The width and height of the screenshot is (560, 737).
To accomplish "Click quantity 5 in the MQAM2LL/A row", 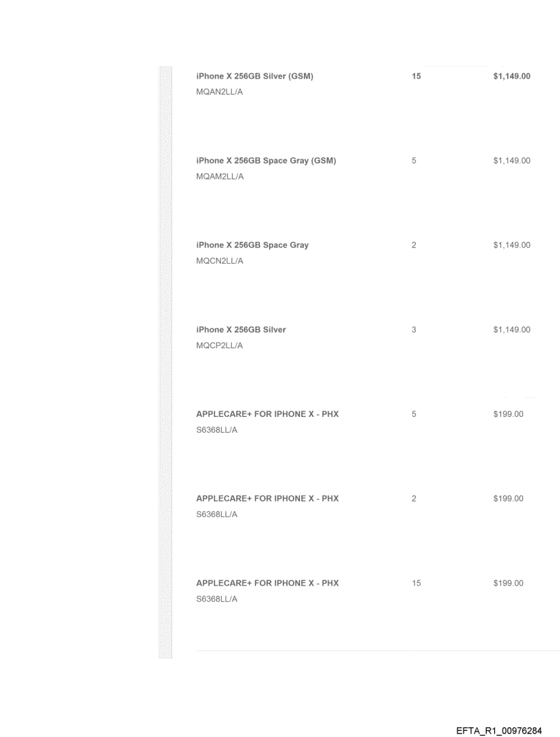I will [x=415, y=161].
